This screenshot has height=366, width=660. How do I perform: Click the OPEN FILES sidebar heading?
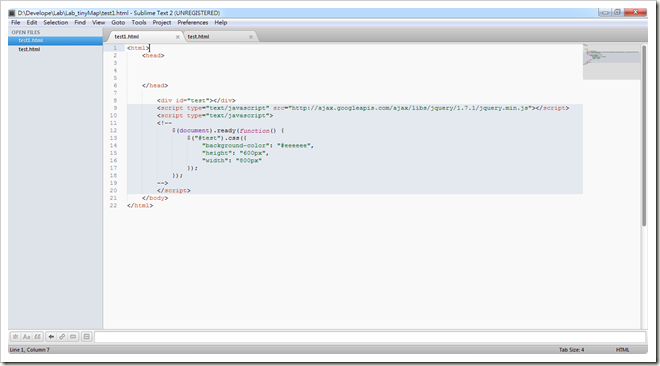(26, 32)
